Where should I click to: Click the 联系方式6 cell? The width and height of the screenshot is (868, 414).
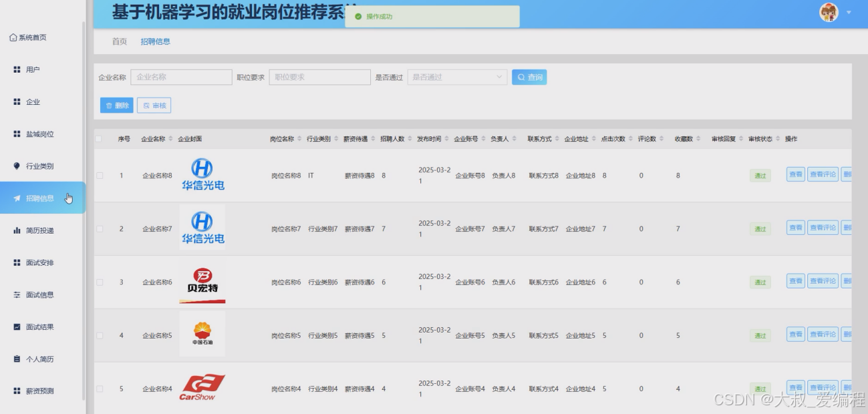[x=544, y=282]
